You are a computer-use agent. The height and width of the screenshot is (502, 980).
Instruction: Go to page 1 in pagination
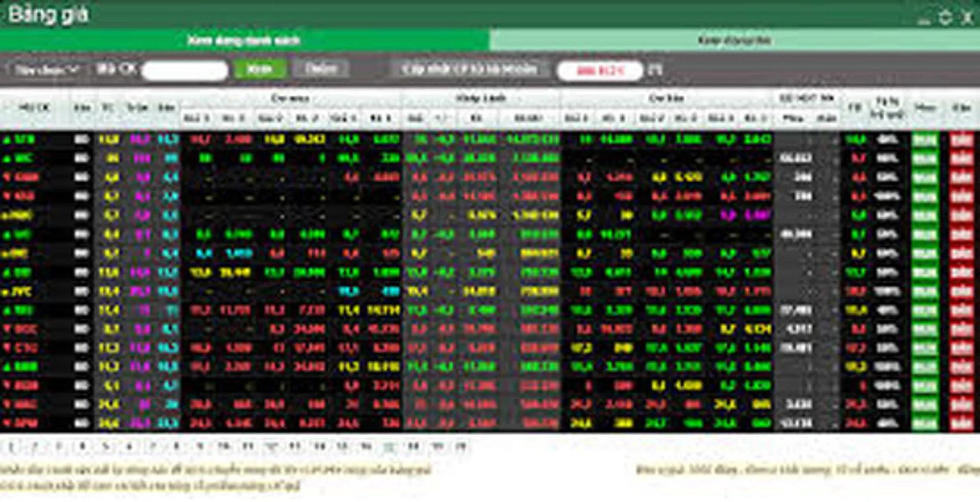[12, 447]
